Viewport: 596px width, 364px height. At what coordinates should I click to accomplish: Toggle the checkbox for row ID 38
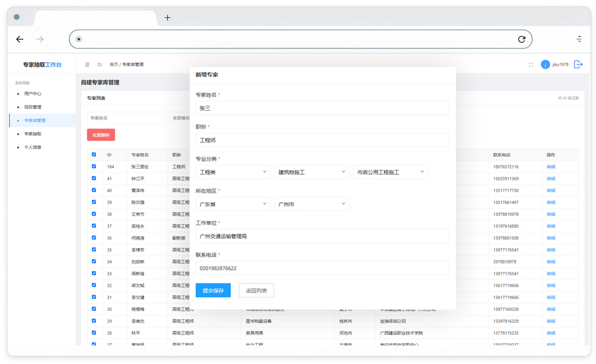(94, 214)
